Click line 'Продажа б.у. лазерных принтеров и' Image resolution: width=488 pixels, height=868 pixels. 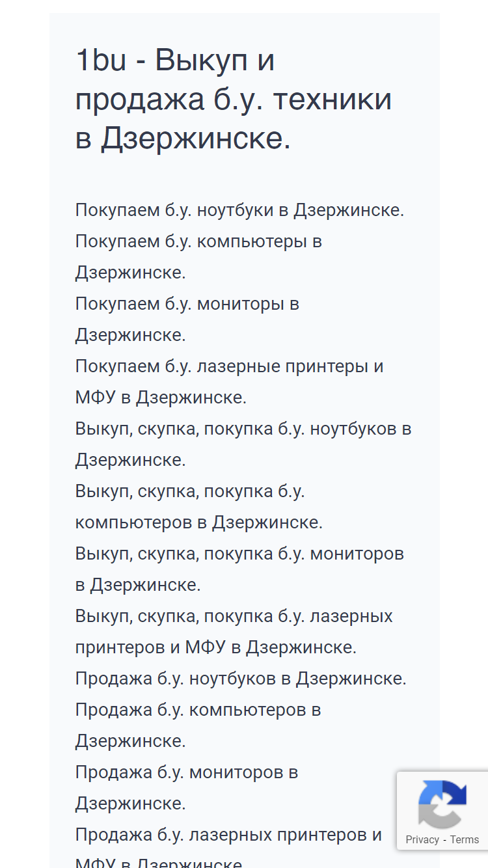(229, 835)
